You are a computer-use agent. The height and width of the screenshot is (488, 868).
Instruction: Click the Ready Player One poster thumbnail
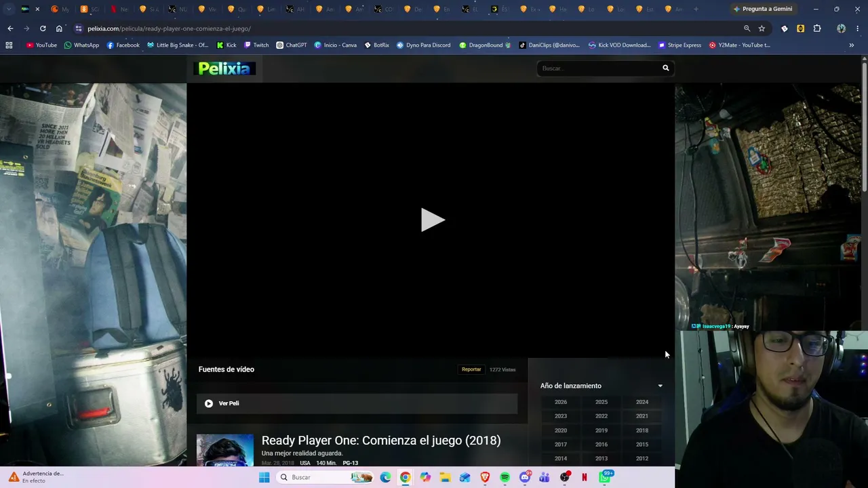click(225, 450)
